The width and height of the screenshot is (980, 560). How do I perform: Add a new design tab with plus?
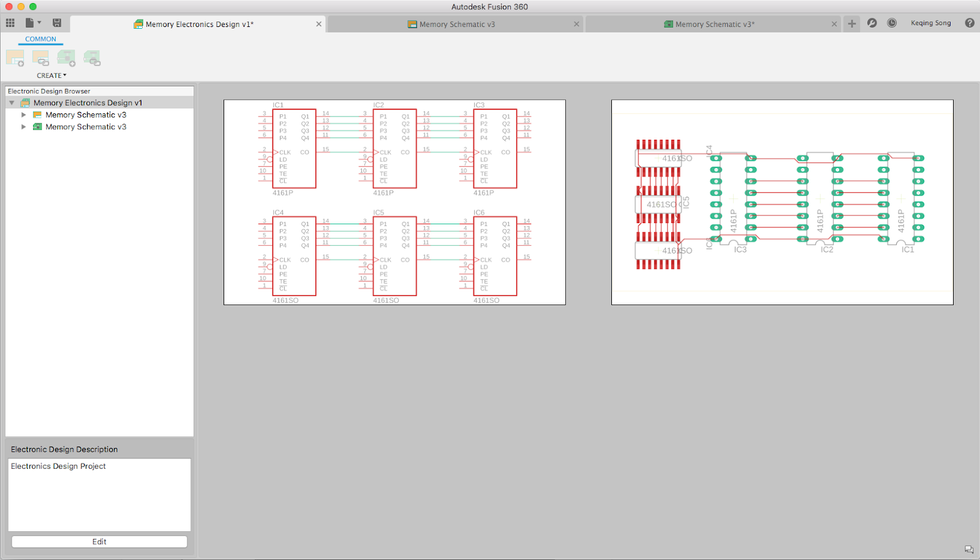(852, 24)
